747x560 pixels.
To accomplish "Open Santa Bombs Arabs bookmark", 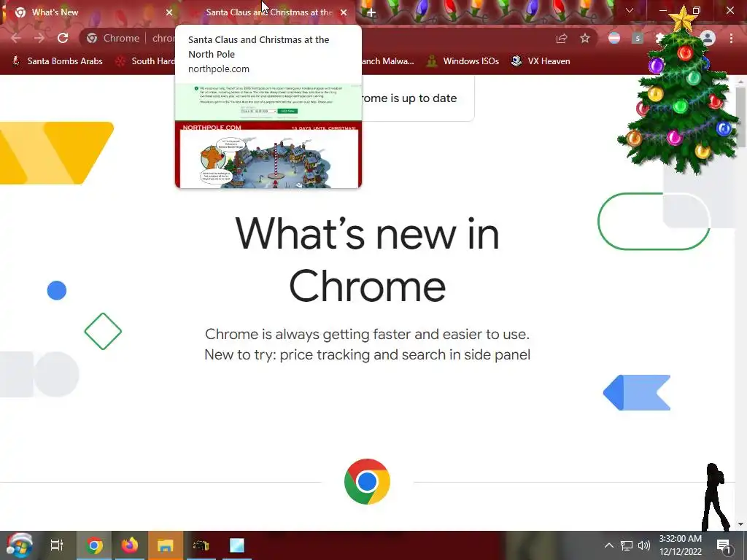I will click(x=57, y=61).
